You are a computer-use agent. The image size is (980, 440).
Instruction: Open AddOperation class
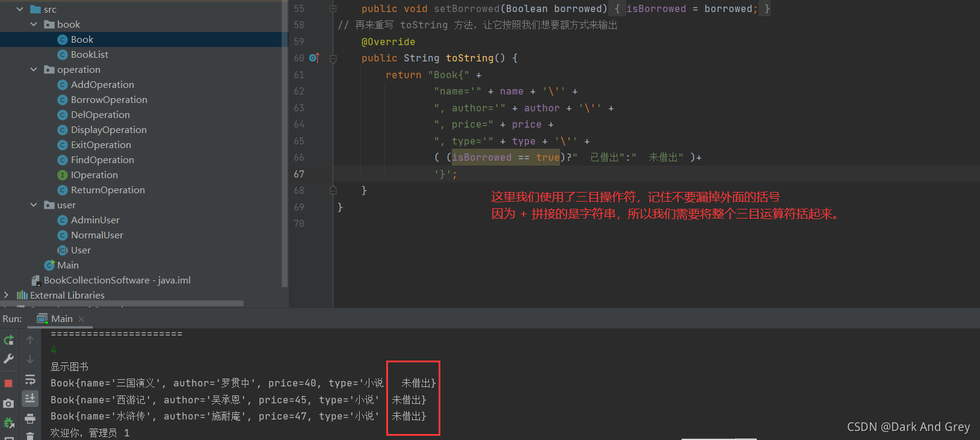[102, 85]
